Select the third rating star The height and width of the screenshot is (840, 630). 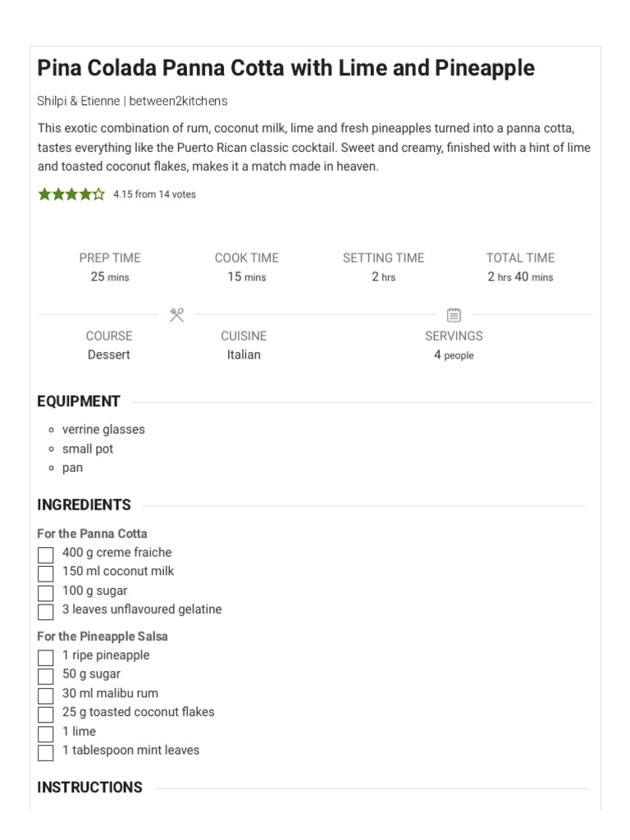click(x=72, y=194)
